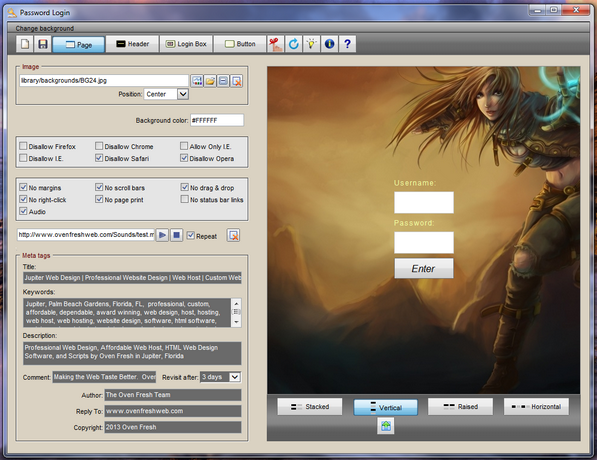Stop the audio preview
This screenshot has width=597, height=460.
pos(176,235)
